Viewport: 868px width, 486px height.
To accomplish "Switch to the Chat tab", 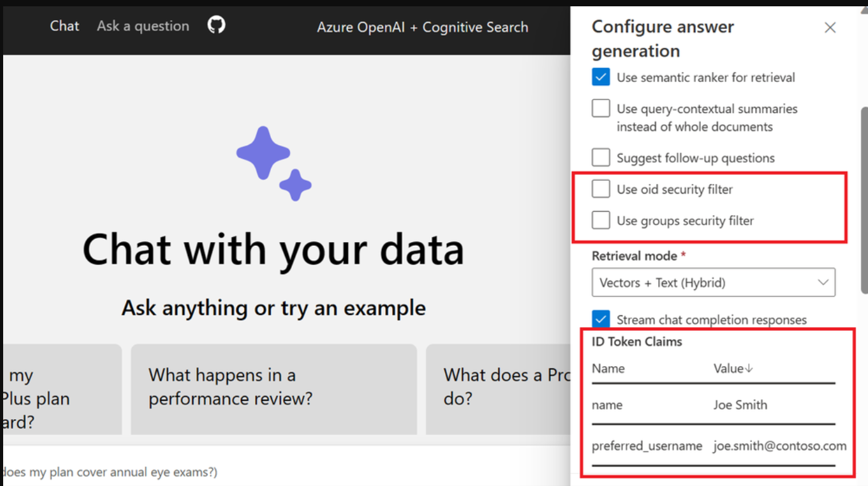I will (x=65, y=26).
